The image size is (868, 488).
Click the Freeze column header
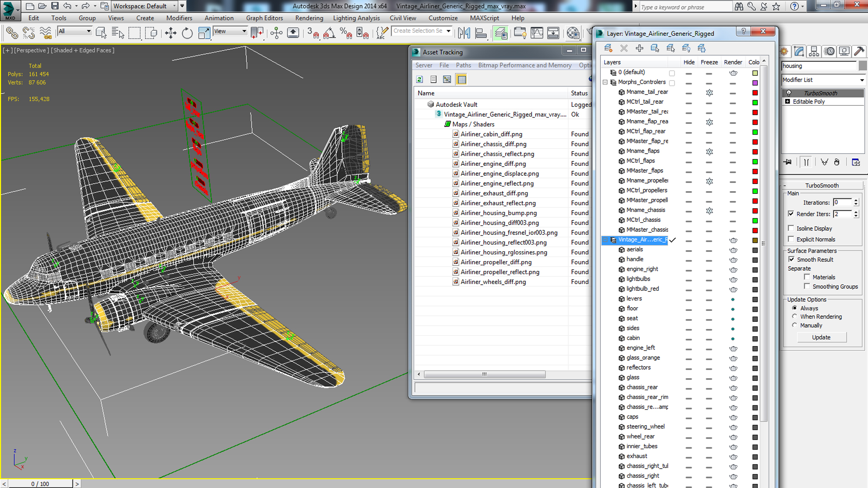coord(709,62)
